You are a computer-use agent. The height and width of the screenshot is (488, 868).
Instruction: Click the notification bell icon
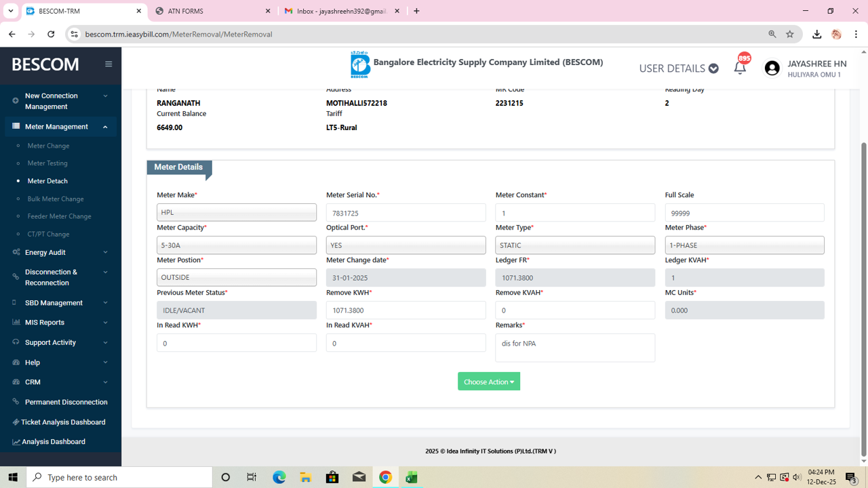click(x=740, y=68)
